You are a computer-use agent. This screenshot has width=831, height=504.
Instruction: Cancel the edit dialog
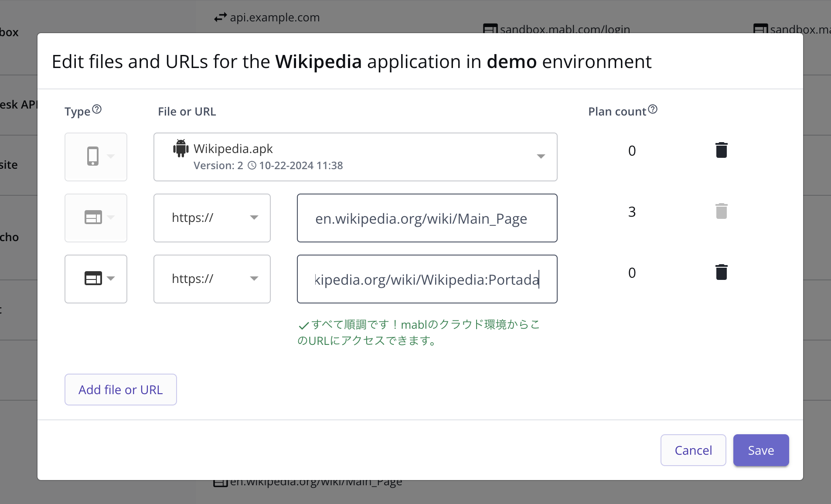tap(693, 450)
